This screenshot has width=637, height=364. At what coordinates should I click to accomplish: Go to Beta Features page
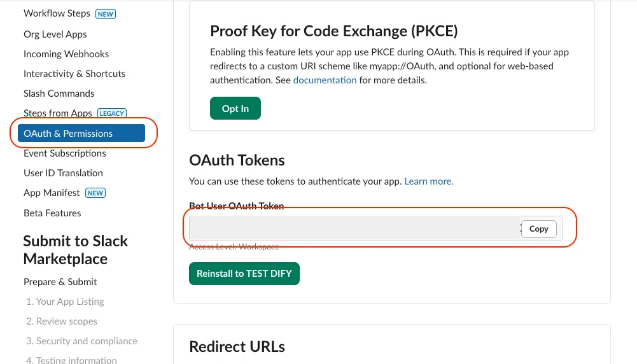[x=52, y=213]
